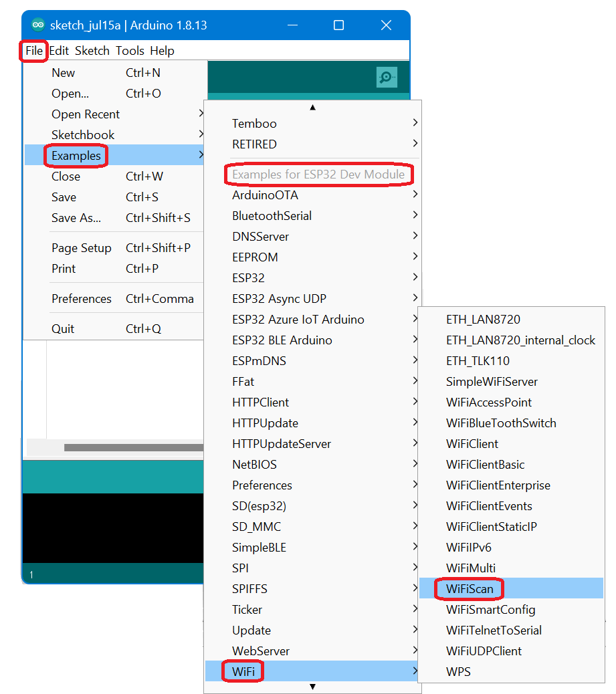This screenshot has height=694, width=616.
Task: Expand the Open Recent submenu
Action: coord(114,114)
